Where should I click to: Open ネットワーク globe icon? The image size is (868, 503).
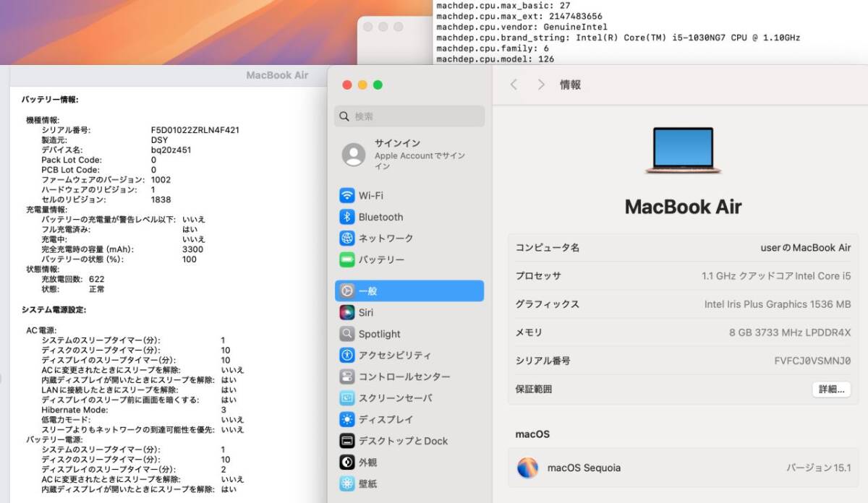click(347, 238)
